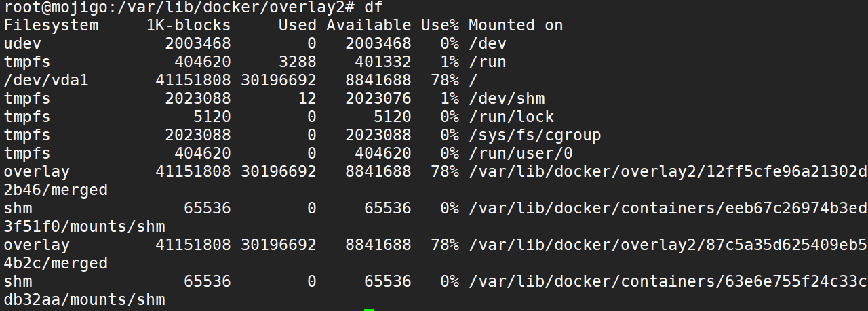Select the '1K-blocks' column header
868x311 pixels.
[x=189, y=26]
